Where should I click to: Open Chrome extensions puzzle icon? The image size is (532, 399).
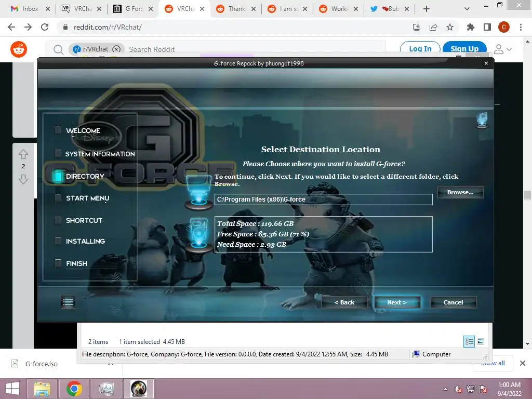point(471,27)
